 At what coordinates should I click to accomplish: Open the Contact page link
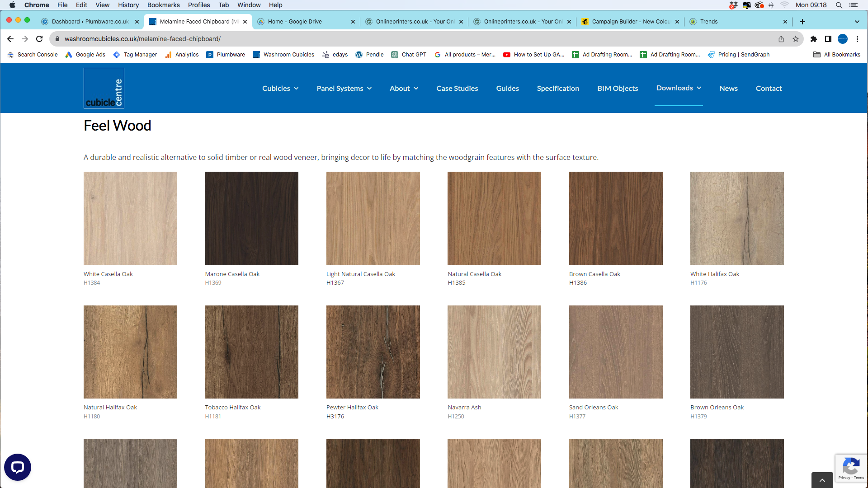click(769, 89)
